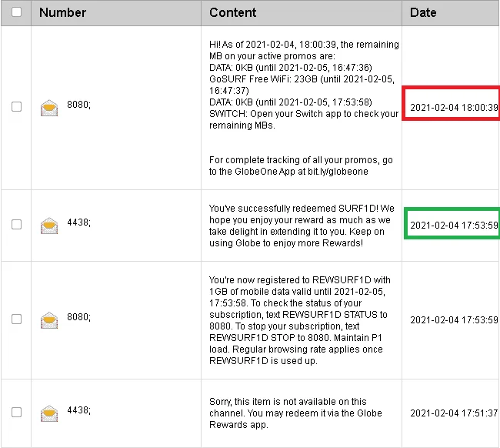Tick the checkbox for the REWSURF1D registration message
500x448 pixels.
click(x=16, y=319)
